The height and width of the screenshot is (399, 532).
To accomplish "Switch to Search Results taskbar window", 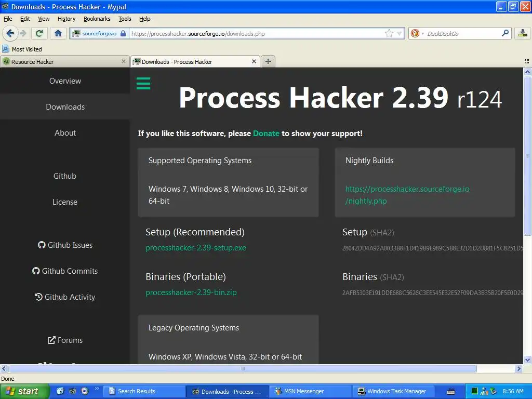I will pos(144,391).
